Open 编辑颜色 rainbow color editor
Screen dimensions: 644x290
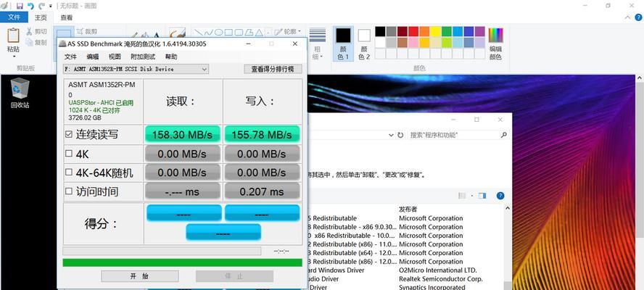[496, 43]
